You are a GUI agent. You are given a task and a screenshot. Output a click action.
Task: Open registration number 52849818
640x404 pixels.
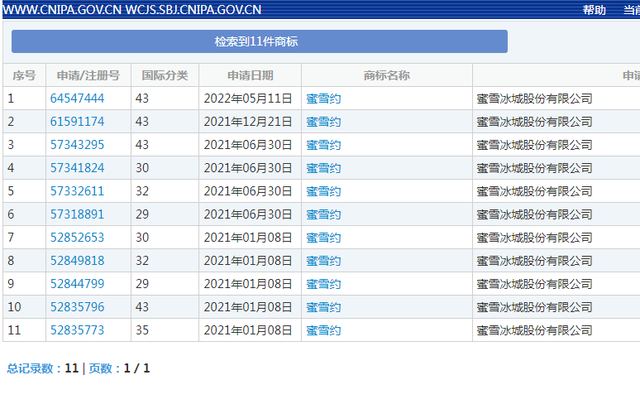pyautogui.click(x=77, y=260)
